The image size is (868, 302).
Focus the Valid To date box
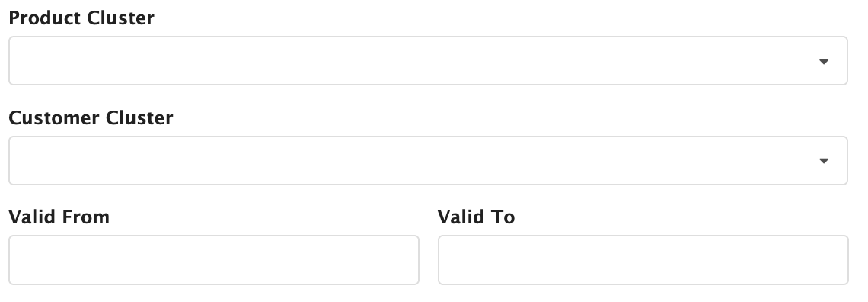click(x=643, y=260)
